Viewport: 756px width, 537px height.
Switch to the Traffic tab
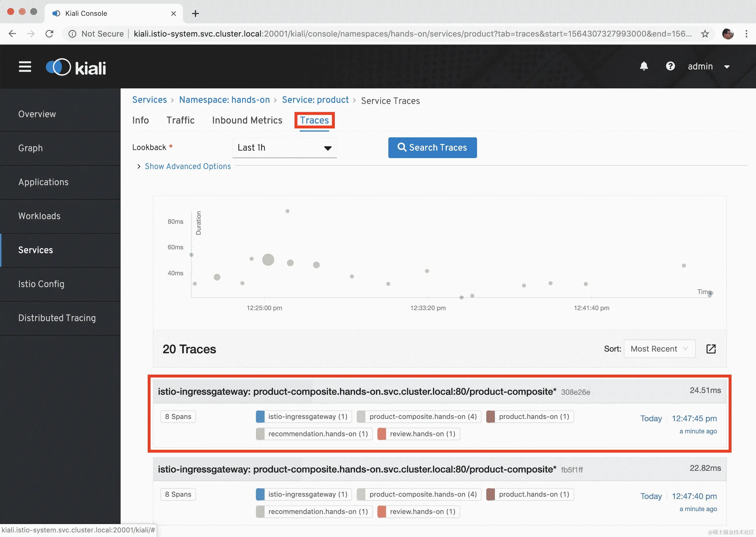(x=180, y=120)
